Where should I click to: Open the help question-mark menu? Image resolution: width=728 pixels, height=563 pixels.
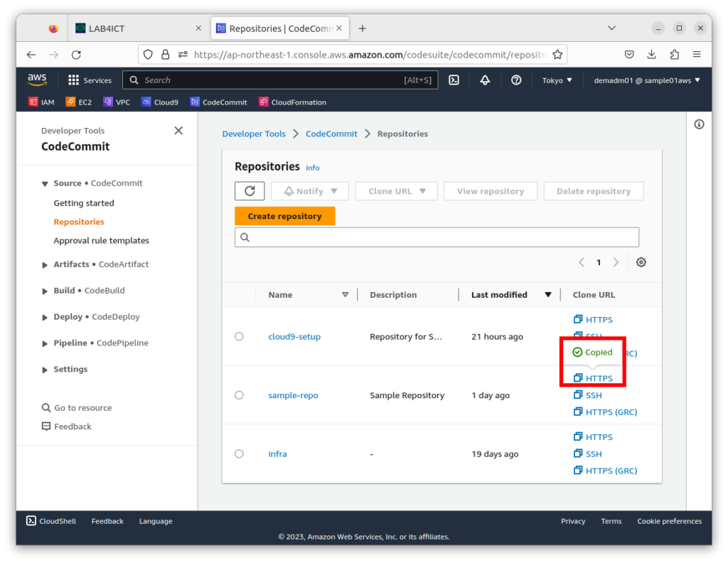click(516, 80)
